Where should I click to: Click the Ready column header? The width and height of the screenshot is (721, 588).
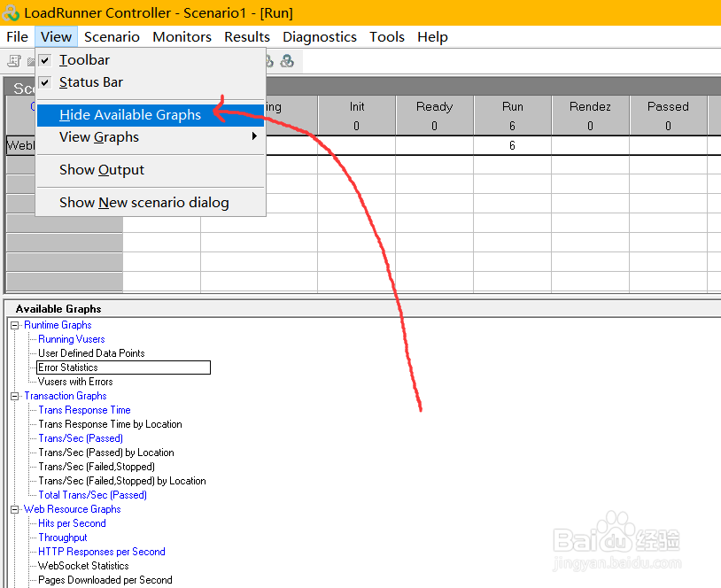coord(435,115)
